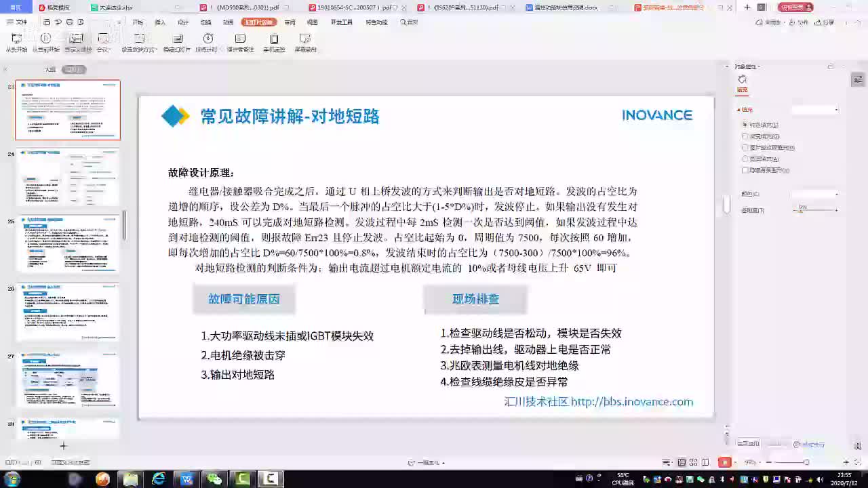Screen dimensions: 868x488
Task: Open new tab plus icon
Action: 747,7
